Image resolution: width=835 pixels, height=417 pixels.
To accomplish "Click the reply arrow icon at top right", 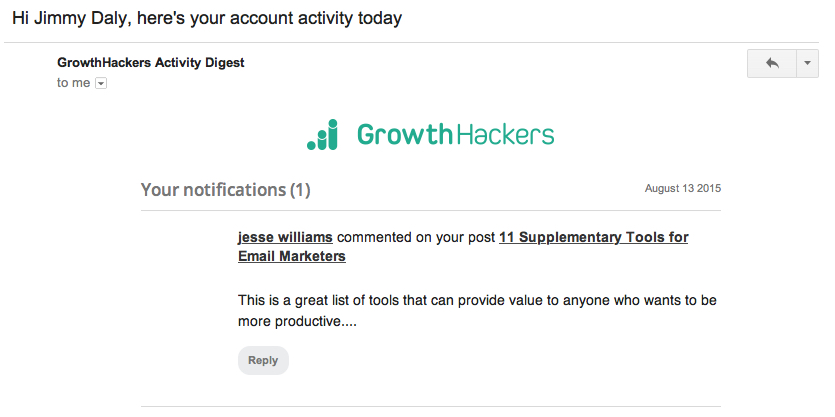I will [772, 63].
